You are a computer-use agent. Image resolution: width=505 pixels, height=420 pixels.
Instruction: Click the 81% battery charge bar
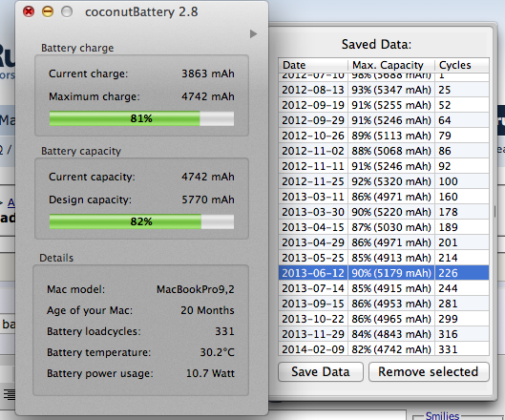[x=141, y=118]
